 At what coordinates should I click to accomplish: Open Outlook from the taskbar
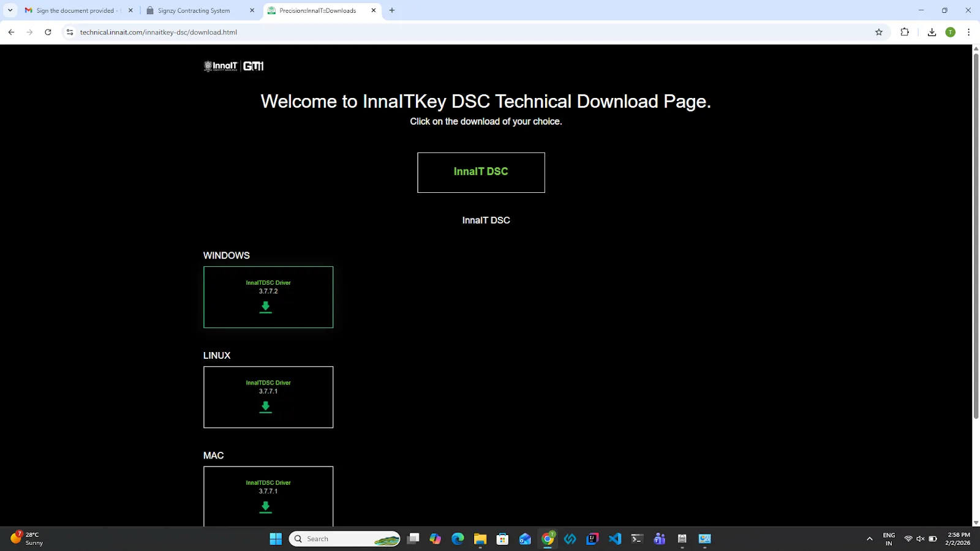[x=525, y=539]
